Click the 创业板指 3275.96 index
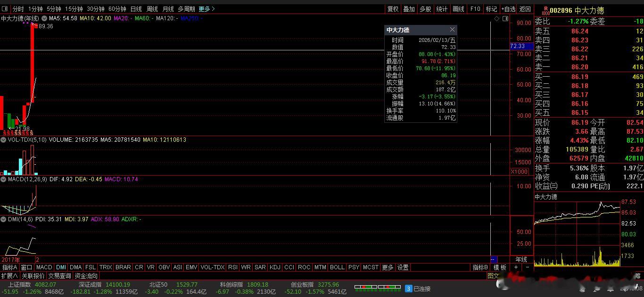This screenshot has width=644, height=297. 315,284
